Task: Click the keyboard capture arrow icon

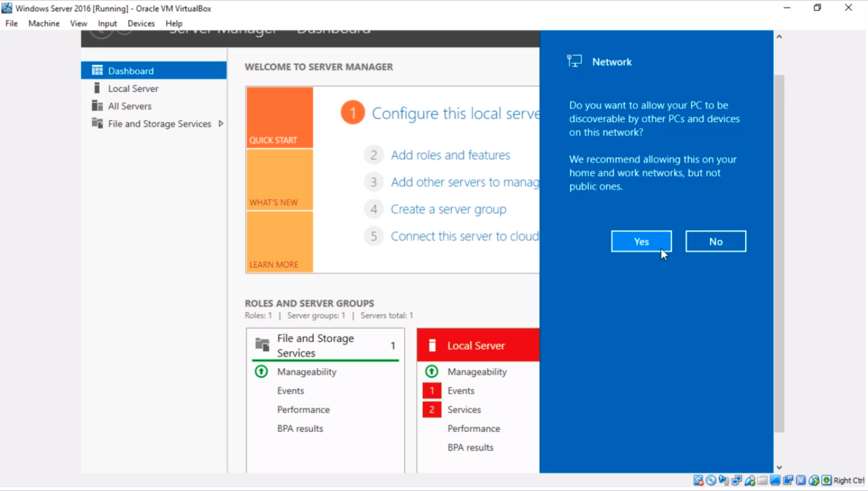Action: pyautogui.click(x=826, y=480)
